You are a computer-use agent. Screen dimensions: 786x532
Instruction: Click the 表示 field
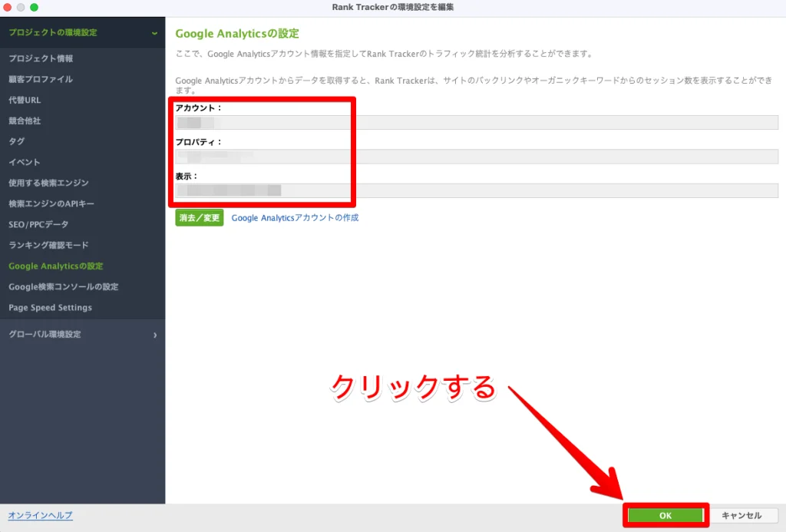pyautogui.click(x=477, y=190)
